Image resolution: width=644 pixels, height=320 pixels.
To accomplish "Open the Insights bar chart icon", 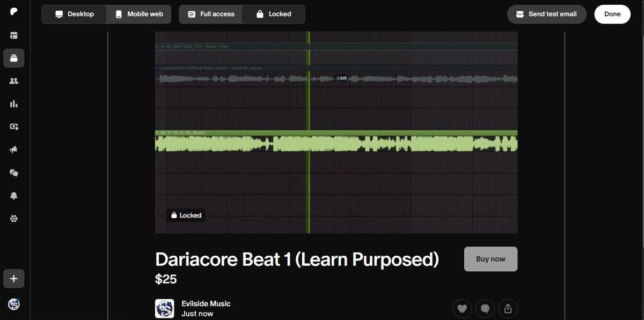I will tap(14, 104).
